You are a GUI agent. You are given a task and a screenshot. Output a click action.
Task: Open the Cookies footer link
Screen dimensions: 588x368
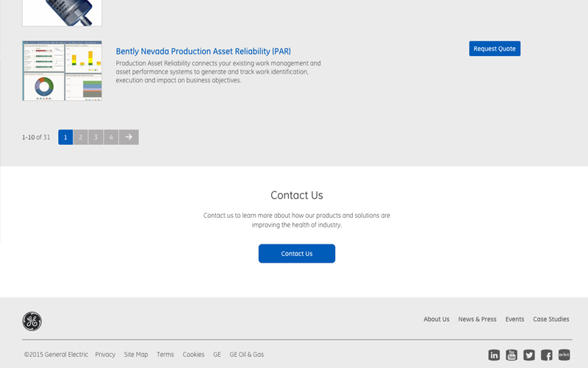point(193,355)
